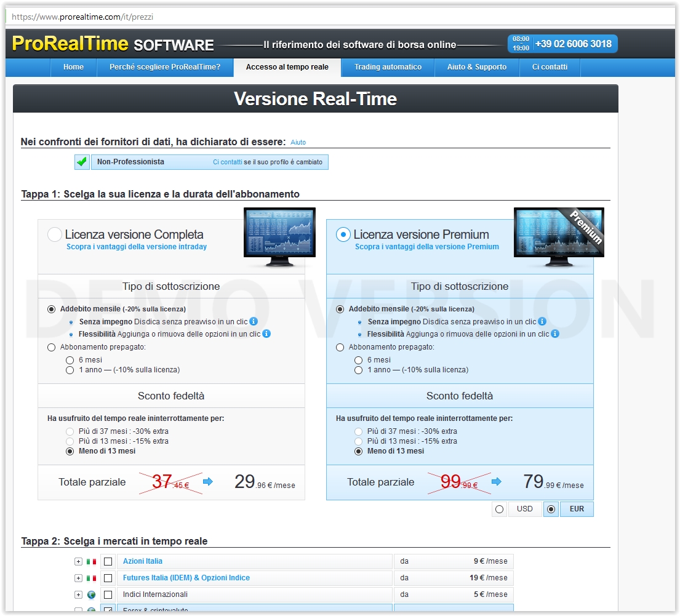This screenshot has width=680, height=616.
Task: Open Ci contatti menu tab
Action: pos(550,67)
